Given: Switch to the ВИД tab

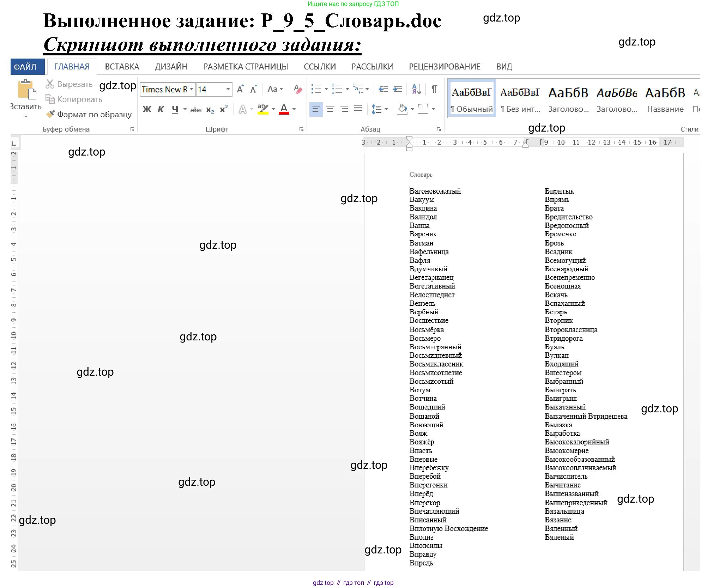Looking at the screenshot, I should (x=504, y=67).
